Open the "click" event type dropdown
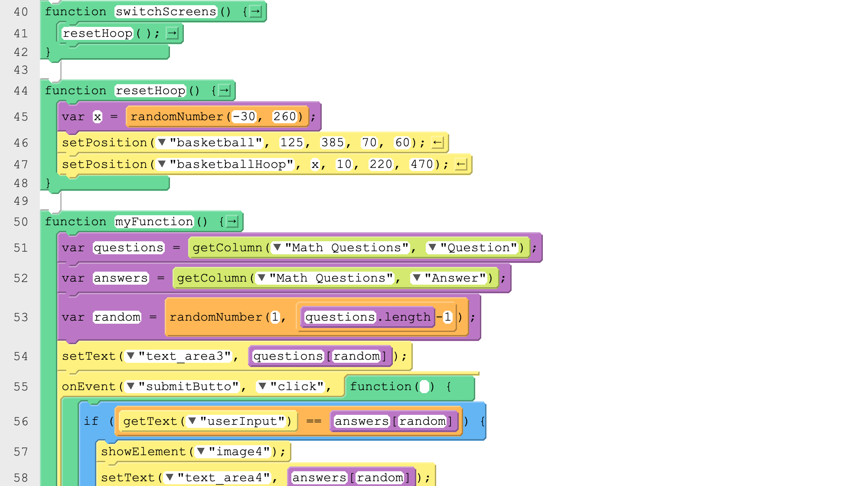This screenshot has height=486, width=868. 262,386
